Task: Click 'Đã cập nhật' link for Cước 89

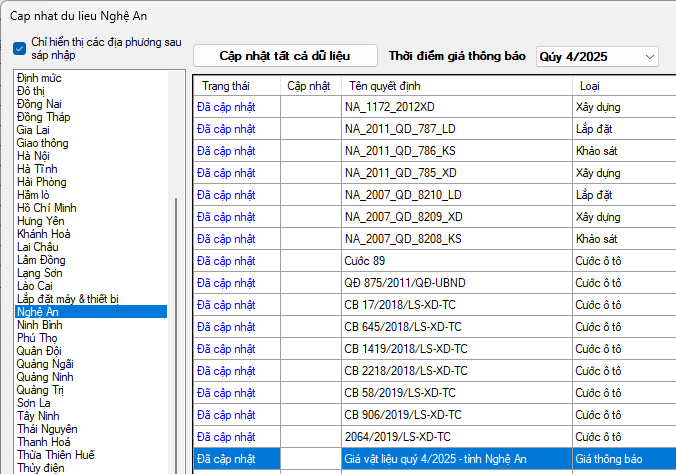Action: pos(226,261)
